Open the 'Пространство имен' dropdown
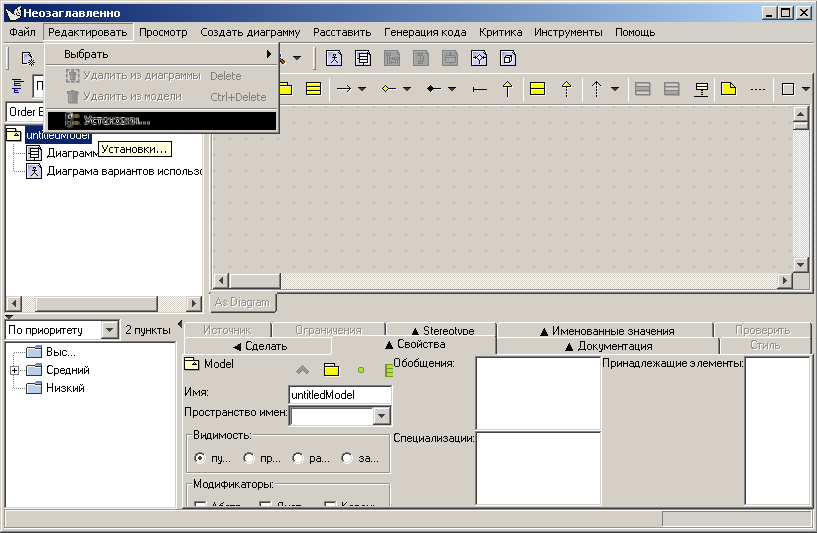817x533 pixels. pos(381,416)
